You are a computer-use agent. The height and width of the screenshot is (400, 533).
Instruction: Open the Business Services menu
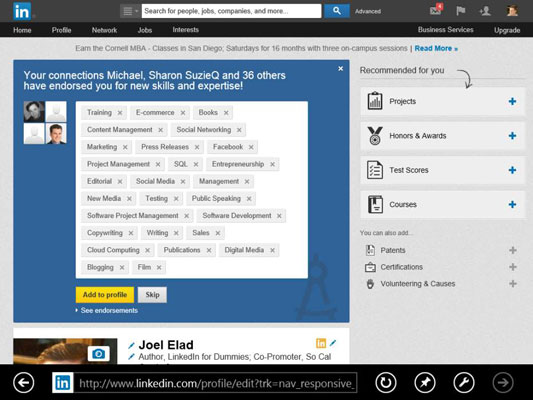pyautogui.click(x=446, y=30)
